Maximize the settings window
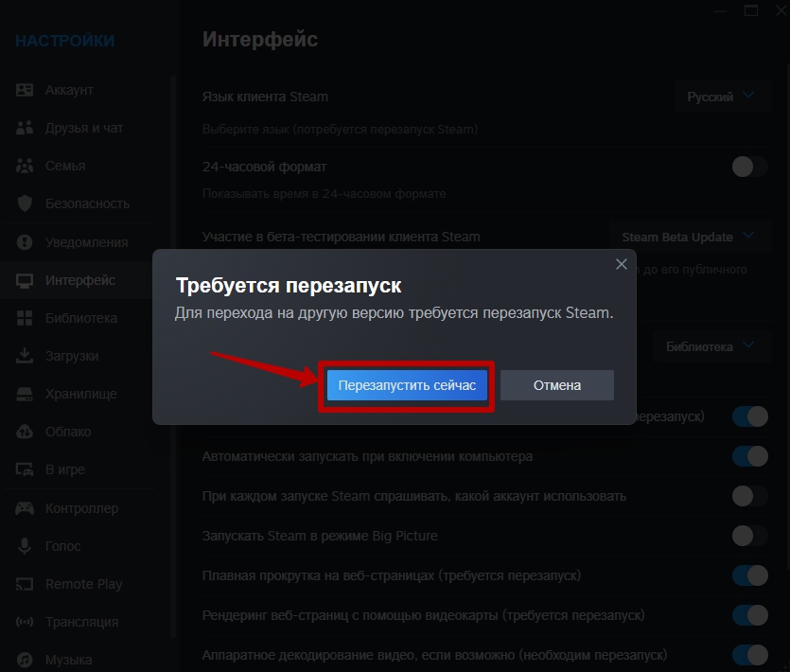Viewport: 790px width, 672px height. [x=750, y=10]
